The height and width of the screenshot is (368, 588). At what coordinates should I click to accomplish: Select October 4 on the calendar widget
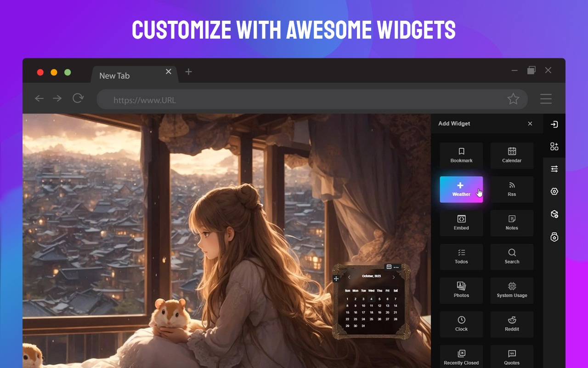coord(371,299)
